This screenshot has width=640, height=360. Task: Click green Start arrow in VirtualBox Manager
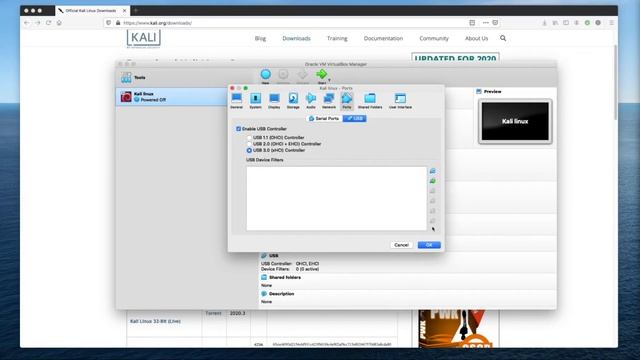coord(322,75)
